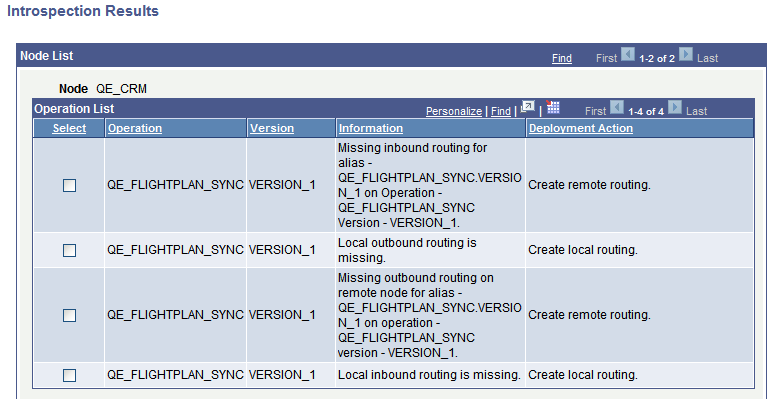Sort by Version column header
The height and width of the screenshot is (399, 774).
point(272,128)
